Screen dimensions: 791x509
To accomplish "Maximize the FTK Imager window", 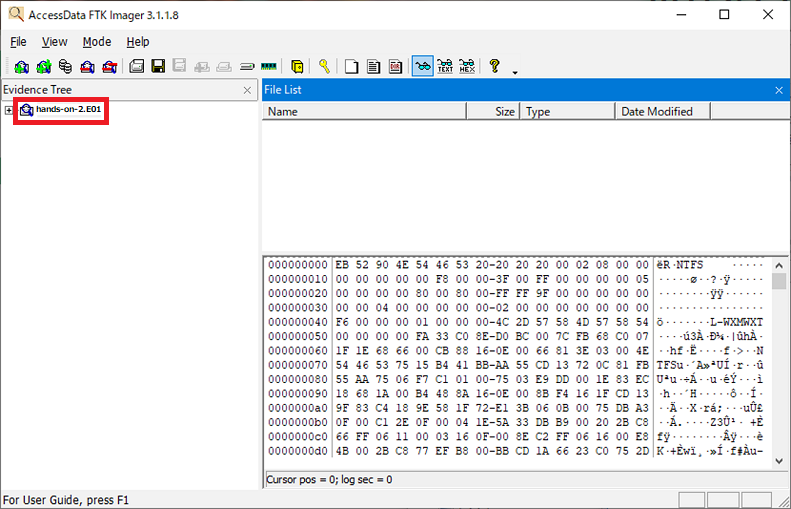I will [724, 15].
